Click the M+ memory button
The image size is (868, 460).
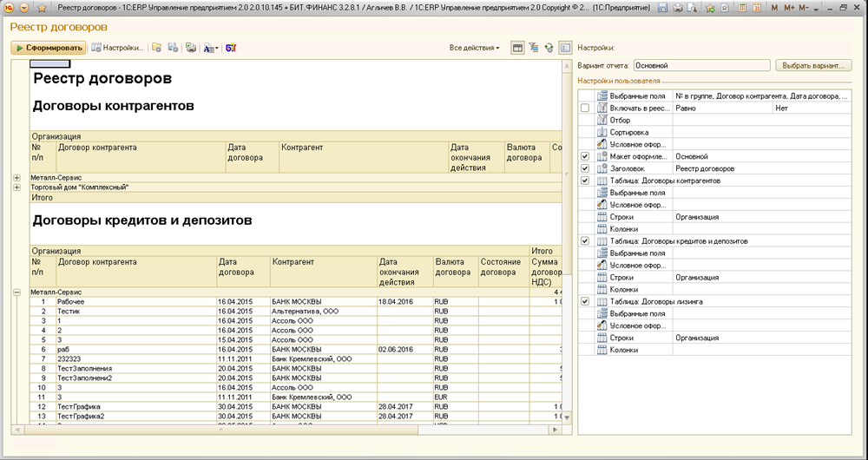789,8
